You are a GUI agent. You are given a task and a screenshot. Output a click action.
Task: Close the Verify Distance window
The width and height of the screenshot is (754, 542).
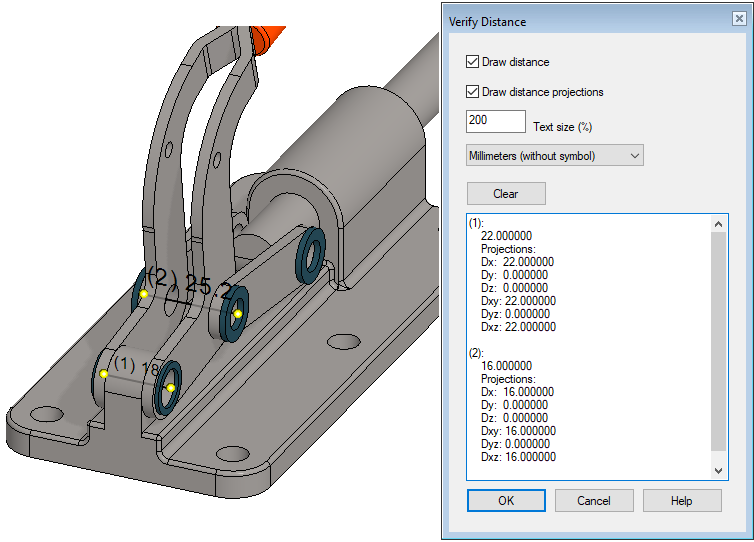[x=738, y=21]
